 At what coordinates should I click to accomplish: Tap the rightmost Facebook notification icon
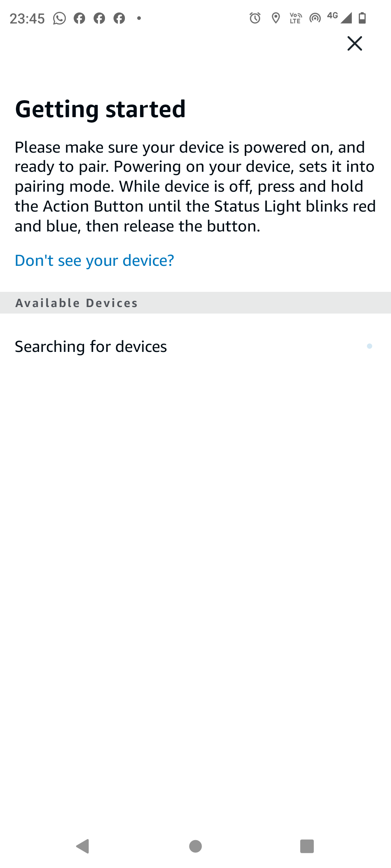tap(119, 18)
